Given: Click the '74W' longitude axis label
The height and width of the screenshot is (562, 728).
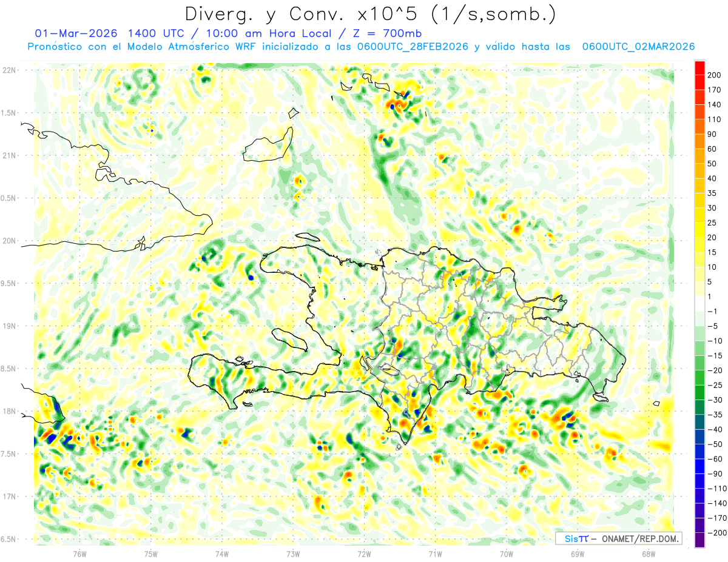Looking at the screenshot, I should 221,554.
